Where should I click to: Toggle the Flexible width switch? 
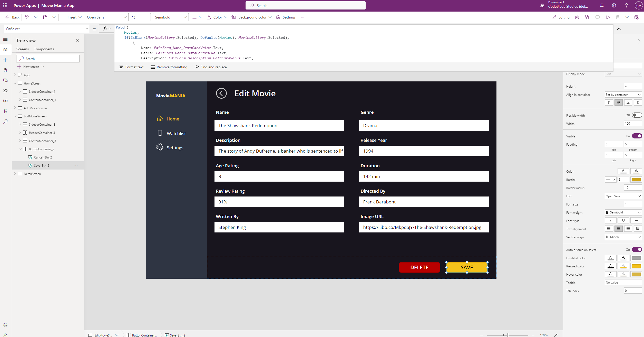click(x=637, y=115)
